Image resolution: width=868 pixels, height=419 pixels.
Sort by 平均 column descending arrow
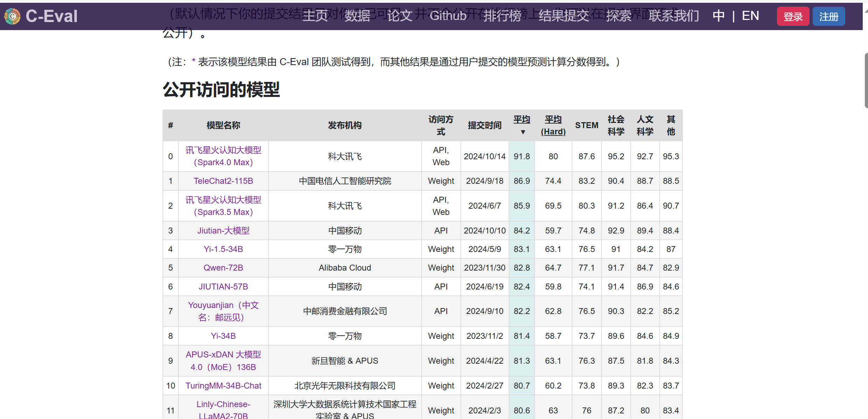click(522, 132)
